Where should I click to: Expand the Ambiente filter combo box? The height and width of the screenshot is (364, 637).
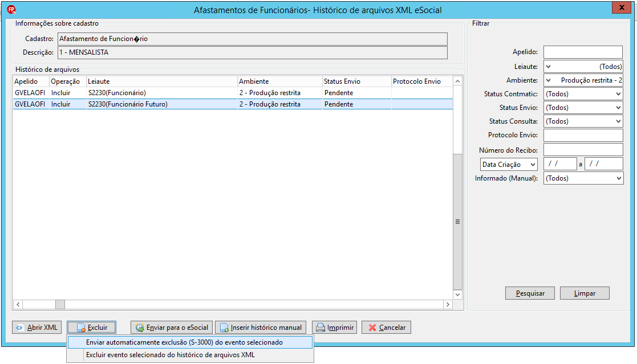coord(583,80)
